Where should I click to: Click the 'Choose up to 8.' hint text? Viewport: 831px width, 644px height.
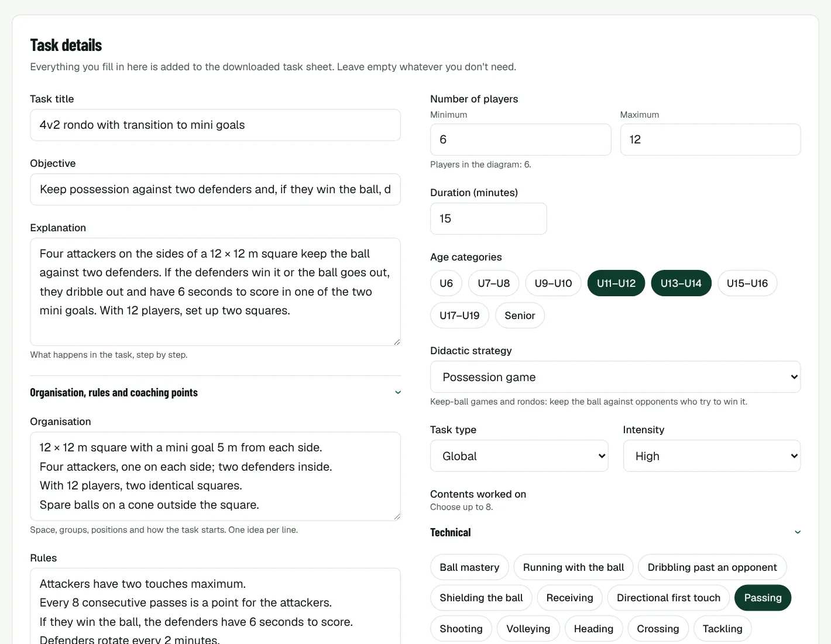pyautogui.click(x=461, y=507)
